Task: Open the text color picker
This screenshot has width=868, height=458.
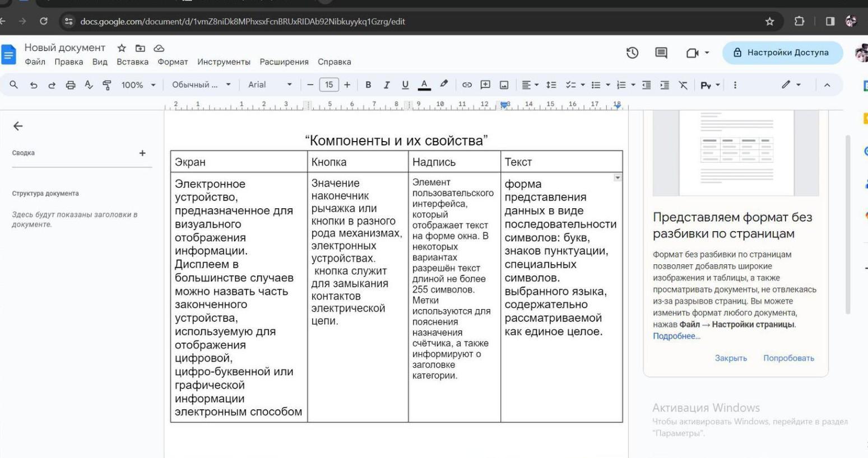Action: click(x=424, y=85)
